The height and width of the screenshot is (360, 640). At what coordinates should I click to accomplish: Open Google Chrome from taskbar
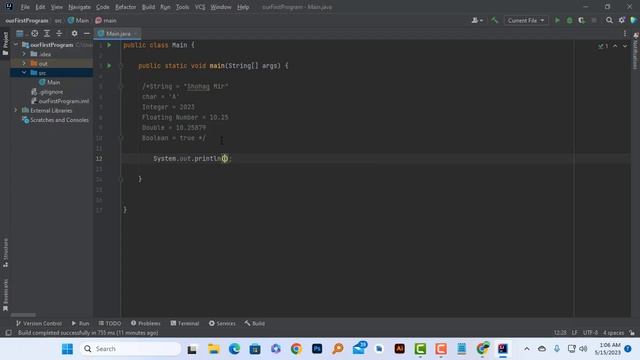pyautogui.click(x=296, y=349)
